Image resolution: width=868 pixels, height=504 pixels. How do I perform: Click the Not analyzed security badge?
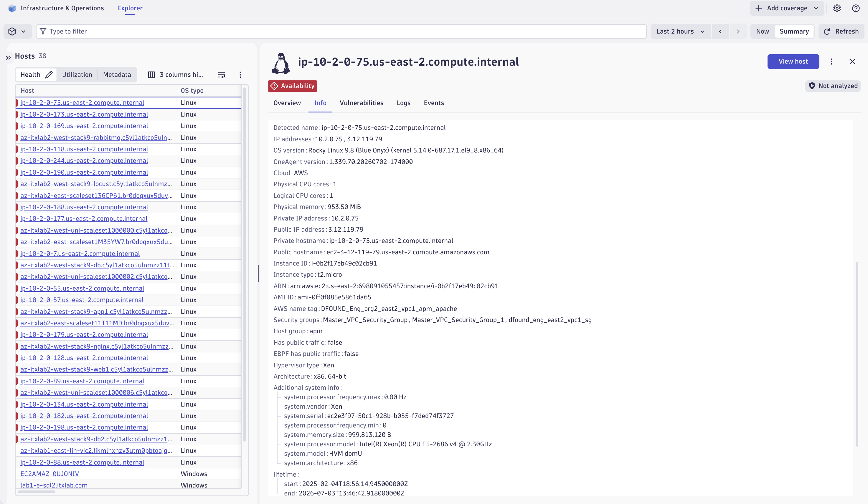click(833, 86)
